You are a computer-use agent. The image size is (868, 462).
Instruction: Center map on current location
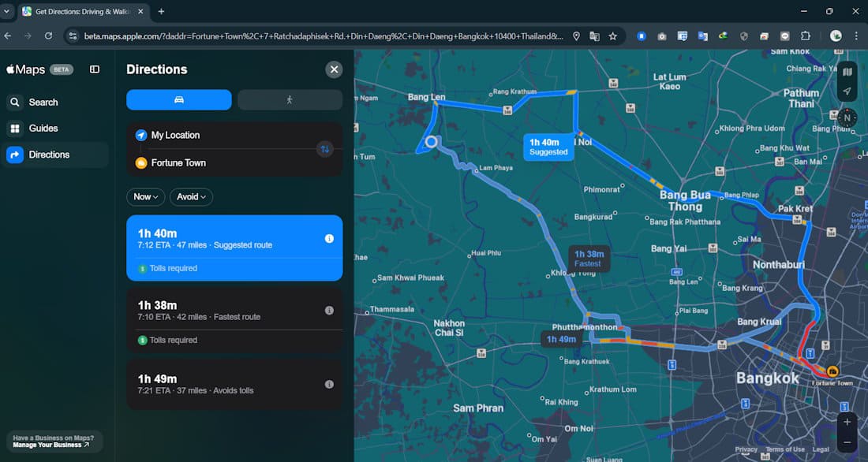[847, 91]
